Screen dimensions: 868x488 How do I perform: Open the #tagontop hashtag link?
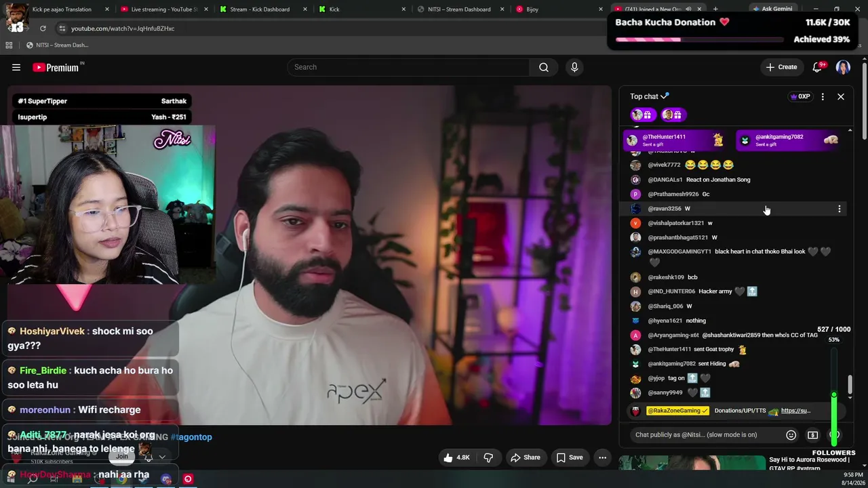[x=191, y=437]
